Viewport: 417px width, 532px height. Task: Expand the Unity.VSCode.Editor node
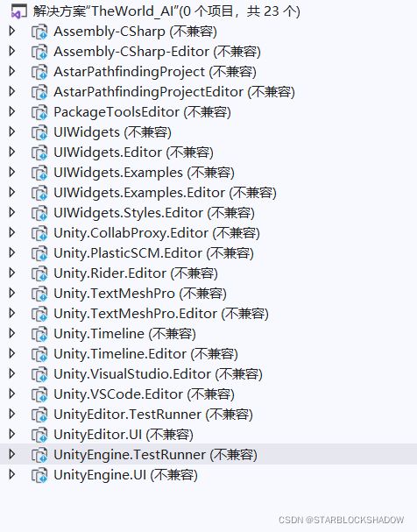[x=12, y=394]
